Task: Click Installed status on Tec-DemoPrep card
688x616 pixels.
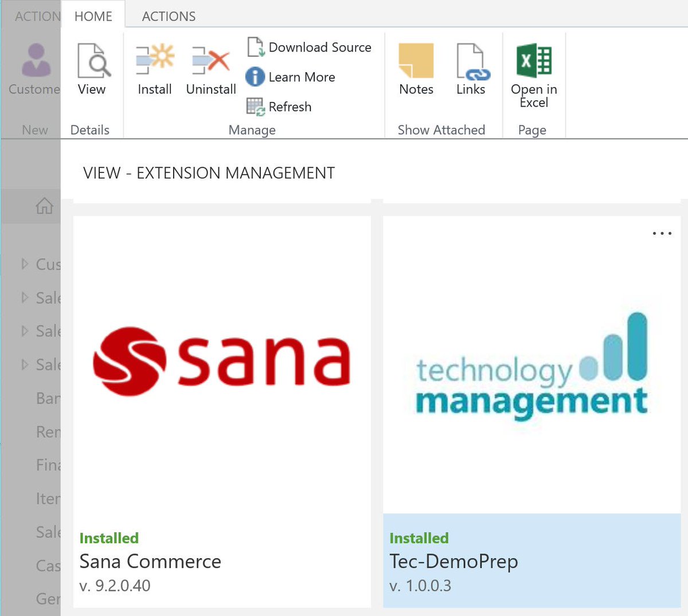Action: (419, 538)
